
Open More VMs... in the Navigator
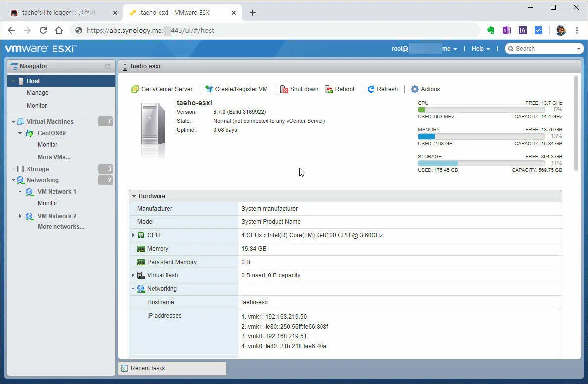[54, 157]
